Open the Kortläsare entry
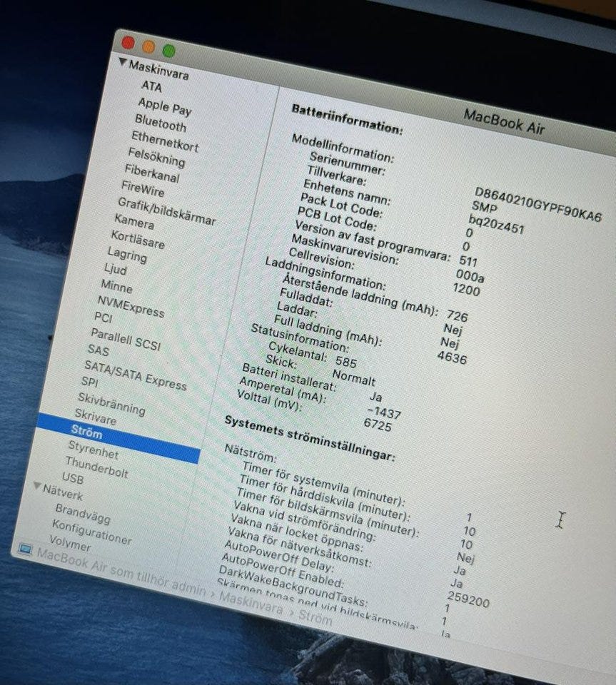Viewport: 616px width, 685px height. 138,240
